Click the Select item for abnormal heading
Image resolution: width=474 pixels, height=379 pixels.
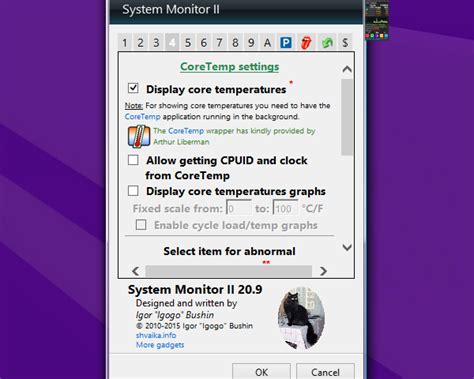coord(229,251)
